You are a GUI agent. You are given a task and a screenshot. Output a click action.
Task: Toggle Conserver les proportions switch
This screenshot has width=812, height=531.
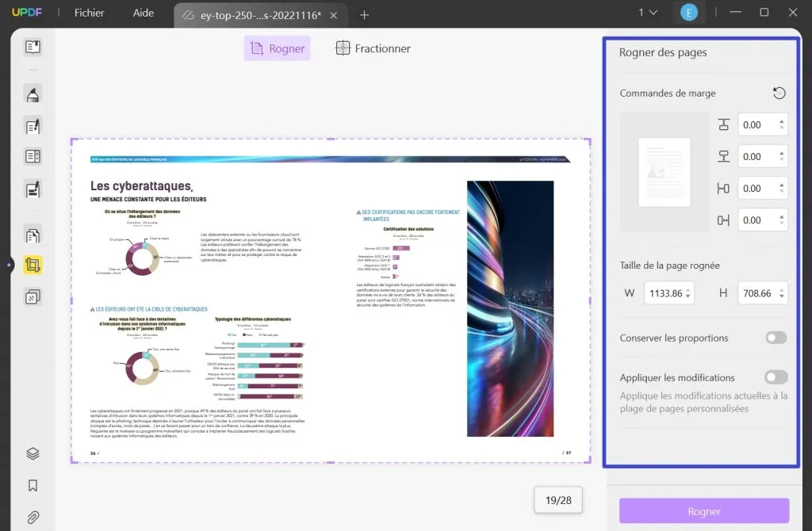tap(776, 338)
